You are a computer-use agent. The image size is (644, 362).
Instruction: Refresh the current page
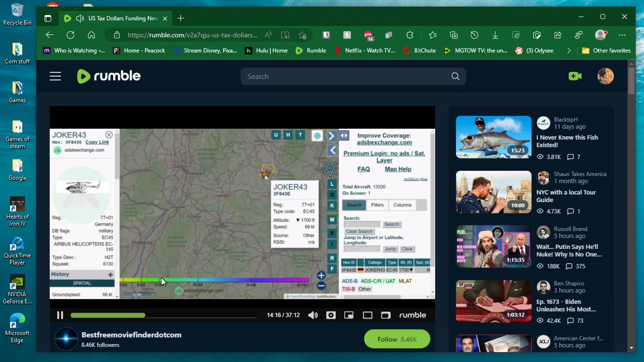(70, 35)
